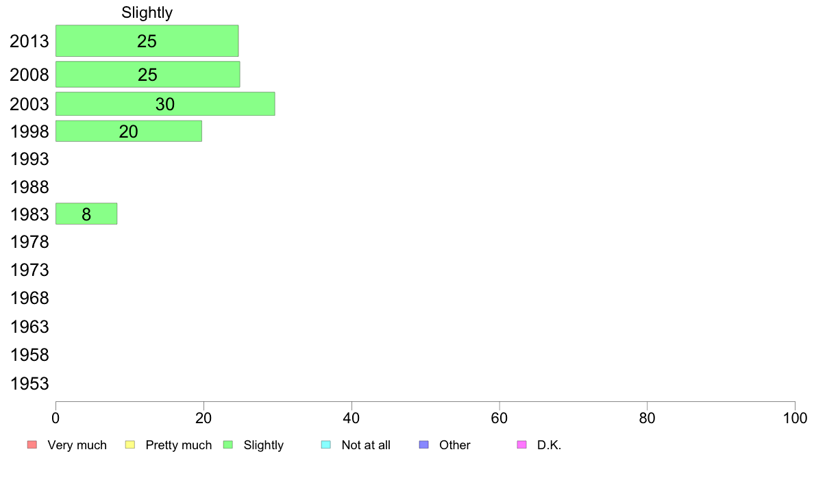Click the yellow Pretty much legend swatch

pos(129,445)
